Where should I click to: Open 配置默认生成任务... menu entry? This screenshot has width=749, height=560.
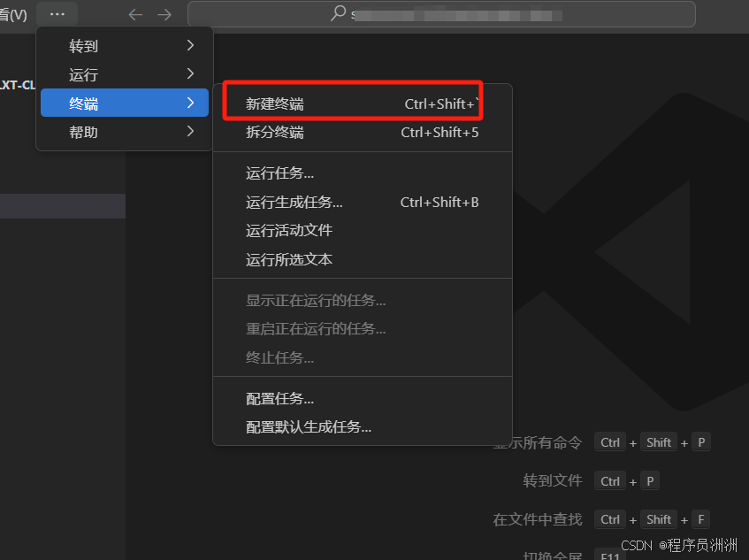point(363,426)
